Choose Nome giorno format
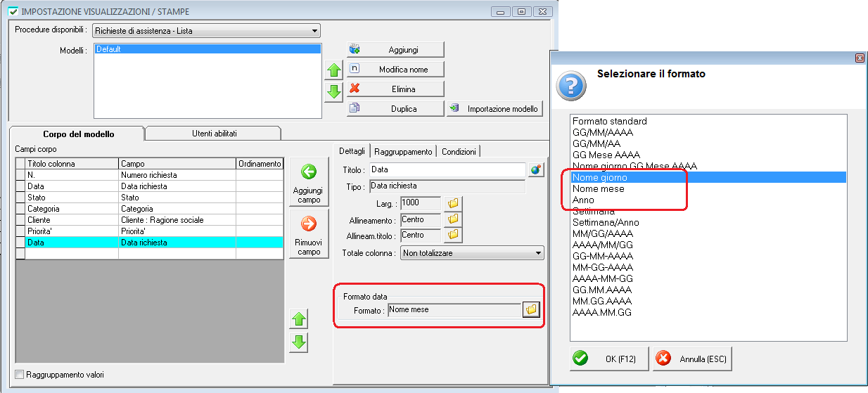868x393 pixels. click(708, 177)
